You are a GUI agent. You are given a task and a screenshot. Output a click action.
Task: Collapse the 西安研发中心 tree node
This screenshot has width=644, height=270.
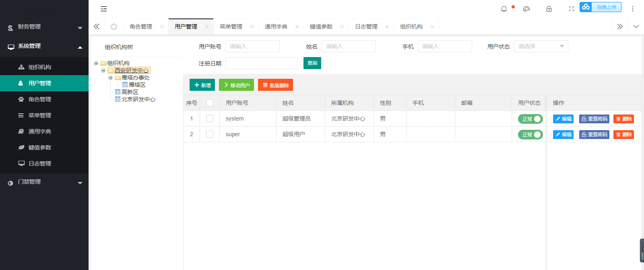103,70
